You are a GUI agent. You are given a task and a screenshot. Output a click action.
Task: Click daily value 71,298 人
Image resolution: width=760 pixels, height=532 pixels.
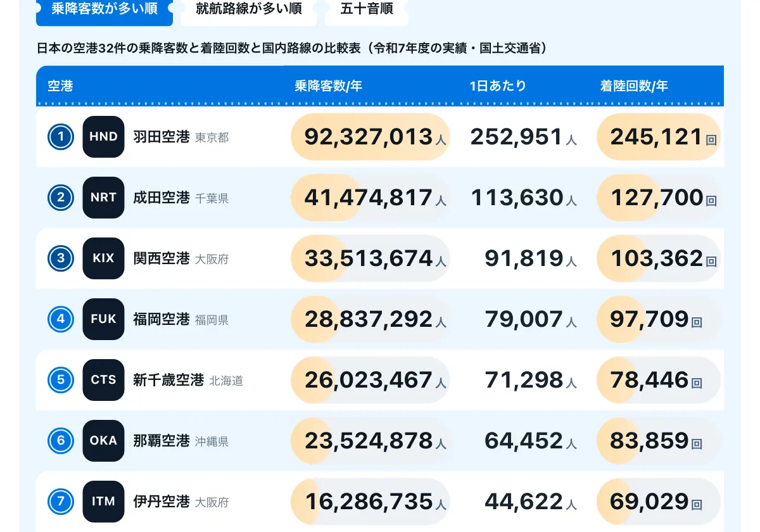pos(531,380)
